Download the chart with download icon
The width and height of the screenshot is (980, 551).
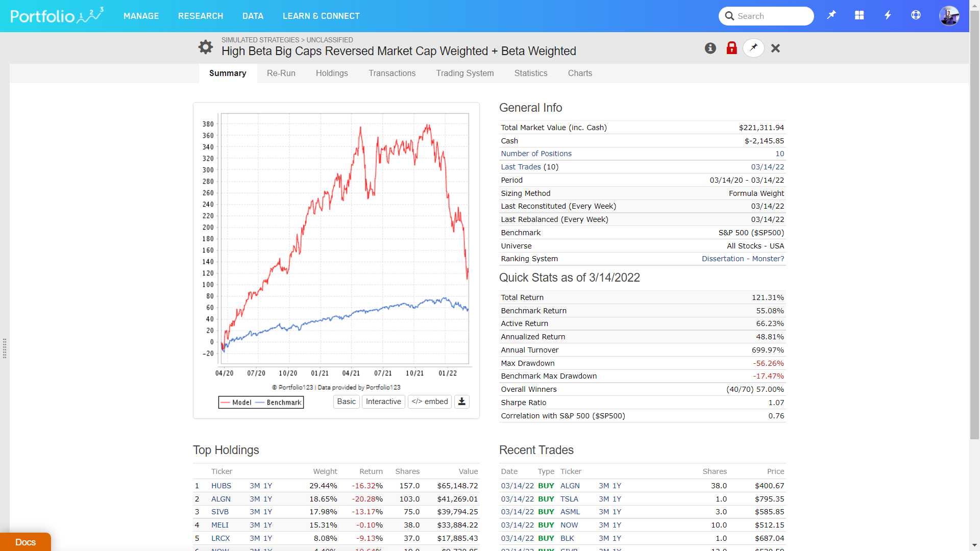point(461,402)
